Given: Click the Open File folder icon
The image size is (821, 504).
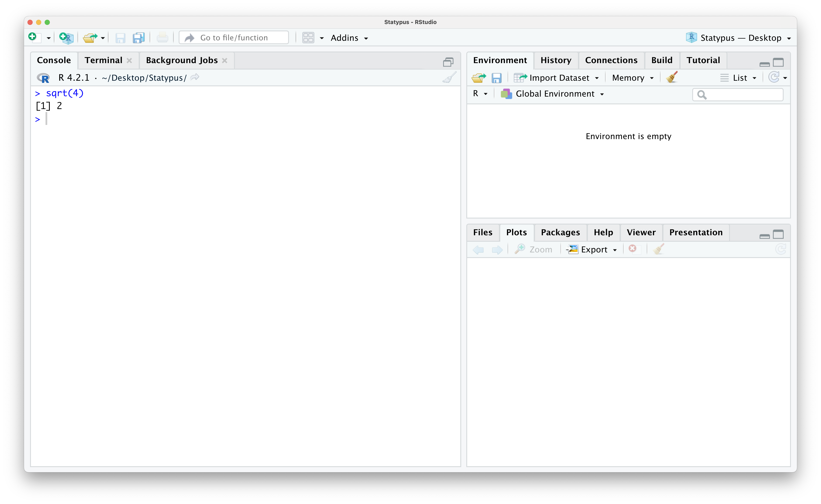Looking at the screenshot, I should (x=90, y=38).
